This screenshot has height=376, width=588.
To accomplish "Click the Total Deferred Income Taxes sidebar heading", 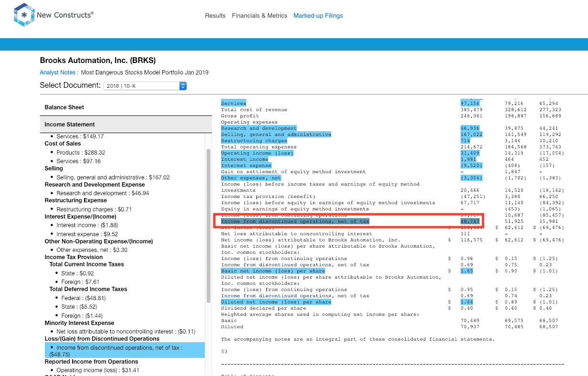I will (x=88, y=289).
